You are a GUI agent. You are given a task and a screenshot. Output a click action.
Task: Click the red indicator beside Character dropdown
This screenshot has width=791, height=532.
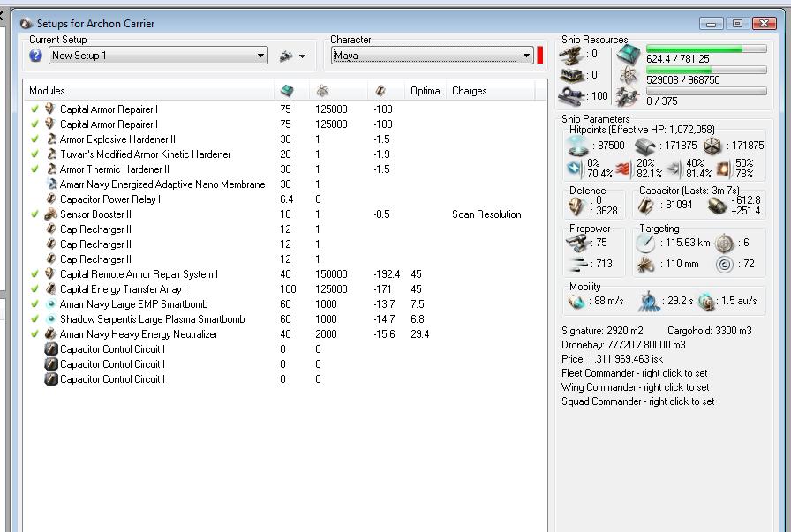(x=539, y=55)
